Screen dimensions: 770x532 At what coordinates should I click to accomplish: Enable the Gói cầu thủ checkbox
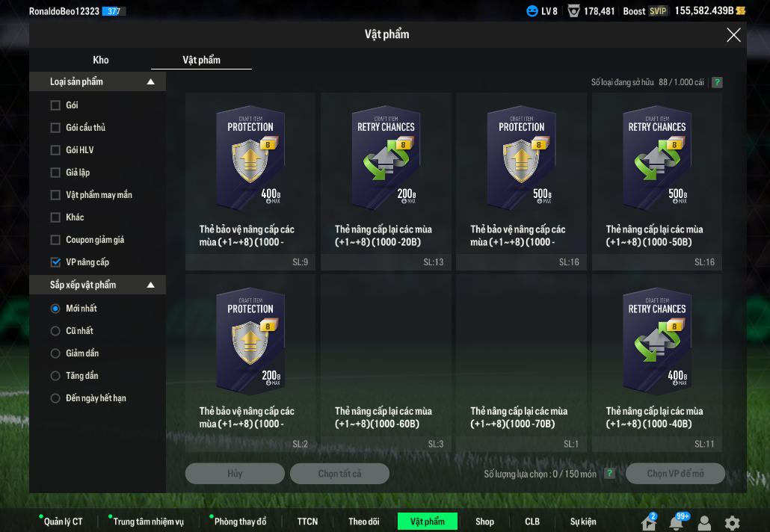point(55,128)
